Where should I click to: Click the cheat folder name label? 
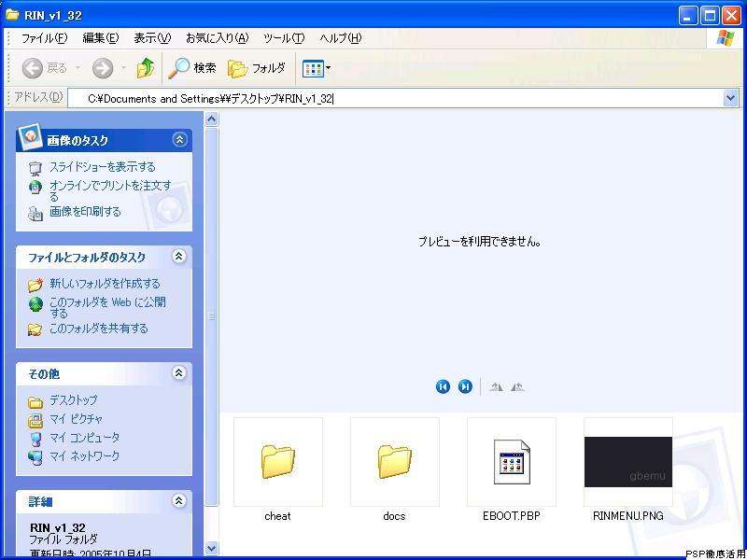(277, 516)
